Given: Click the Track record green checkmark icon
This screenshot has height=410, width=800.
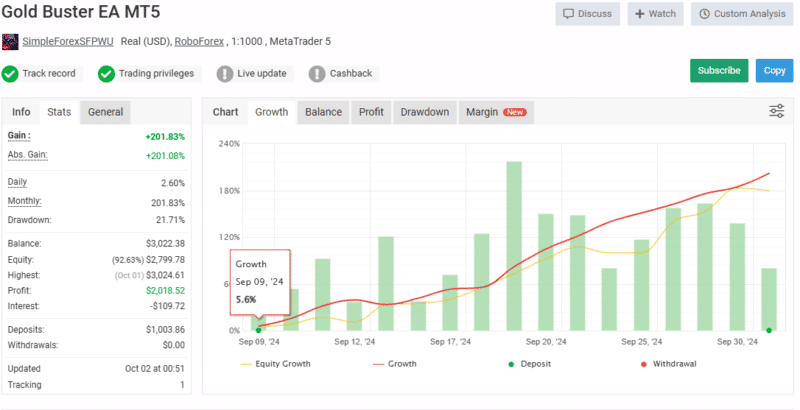Looking at the screenshot, I should coord(10,73).
